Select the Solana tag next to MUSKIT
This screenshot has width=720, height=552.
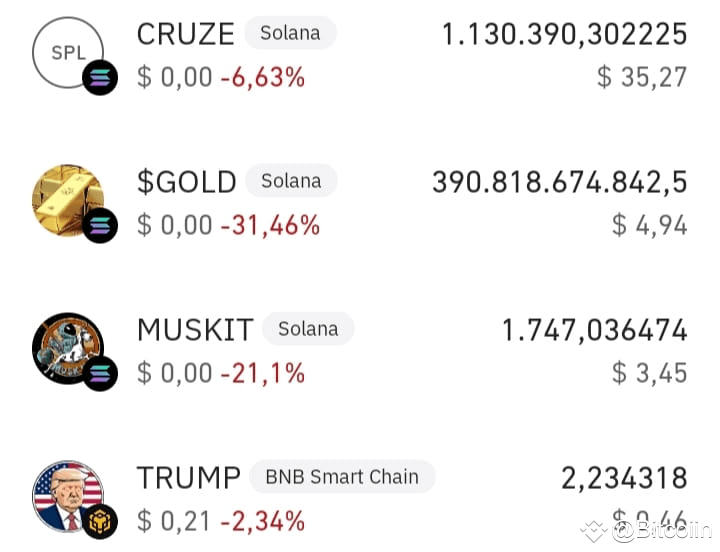point(308,329)
